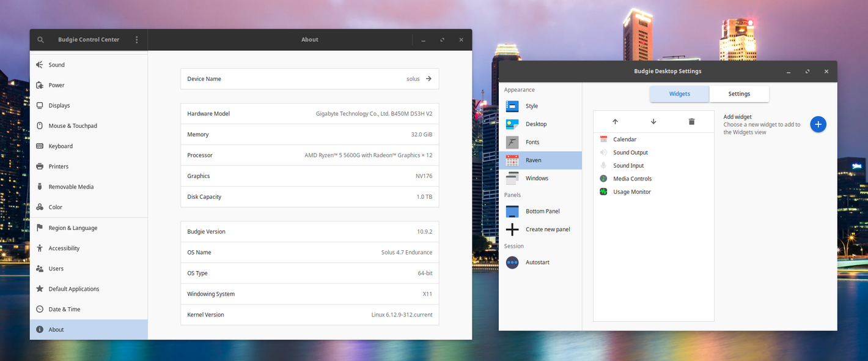868x361 pixels.
Task: Maximize the Budgie Desktop Settings window
Action: (x=807, y=72)
